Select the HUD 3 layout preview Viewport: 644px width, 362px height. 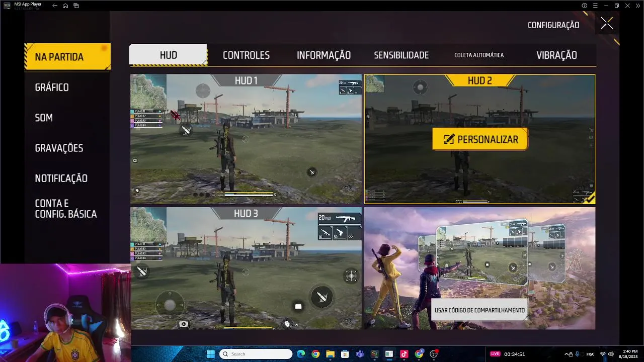(x=246, y=268)
